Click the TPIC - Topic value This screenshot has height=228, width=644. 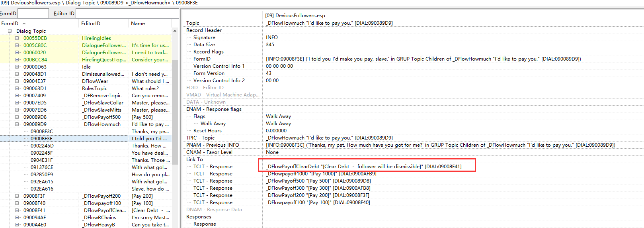[329, 138]
